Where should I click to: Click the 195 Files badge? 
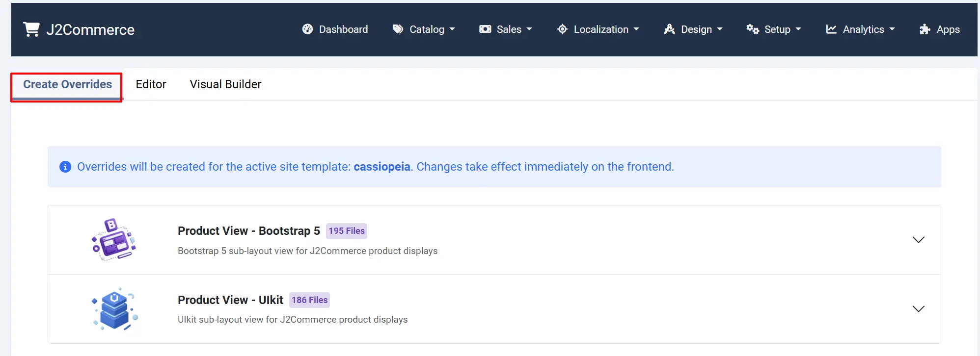pos(347,231)
